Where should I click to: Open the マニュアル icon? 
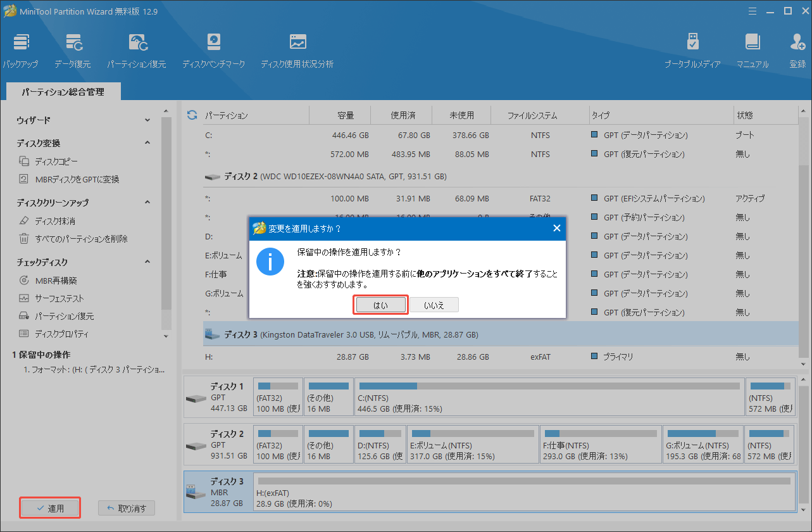tap(753, 51)
